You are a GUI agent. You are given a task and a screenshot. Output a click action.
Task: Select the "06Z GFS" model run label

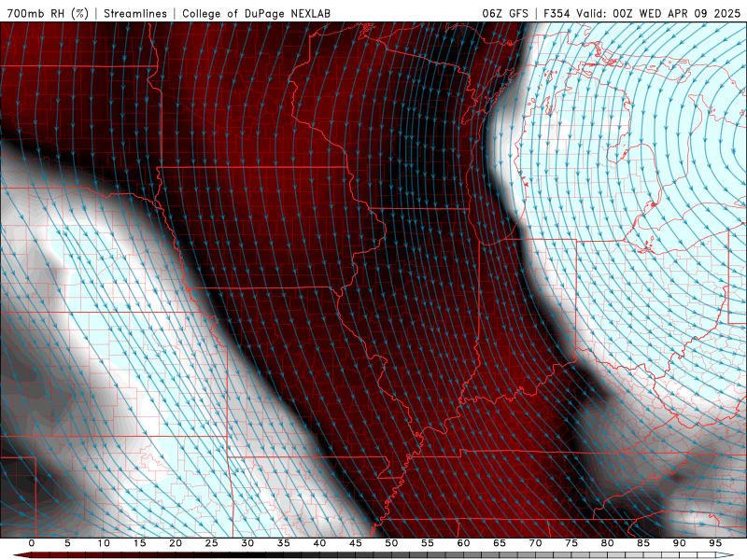(x=505, y=13)
